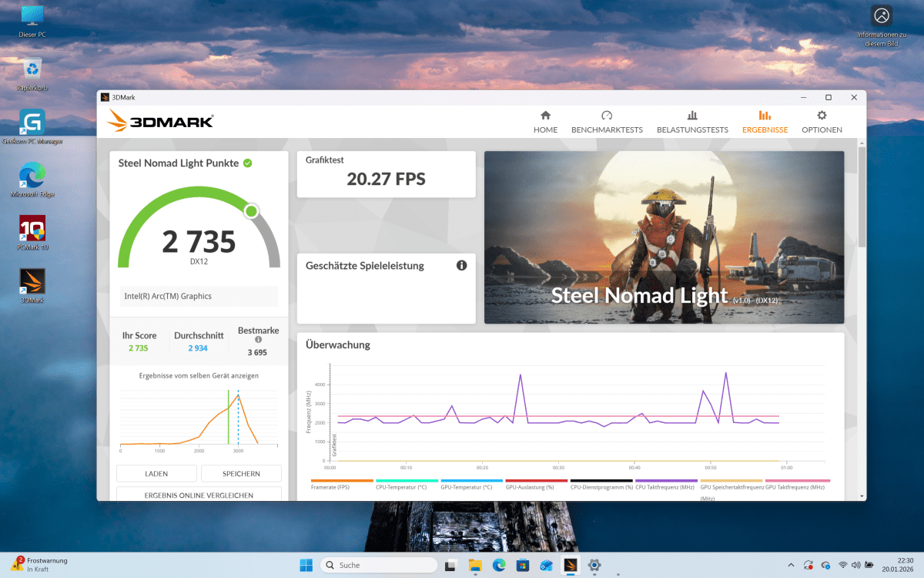
Task: Click the green verified checkmark beside score title
Action: pyautogui.click(x=248, y=163)
